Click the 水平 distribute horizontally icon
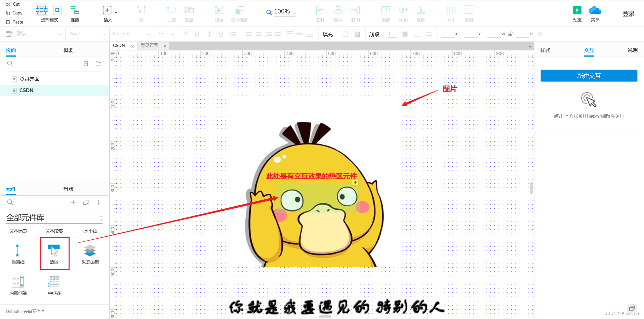 [x=451, y=10]
